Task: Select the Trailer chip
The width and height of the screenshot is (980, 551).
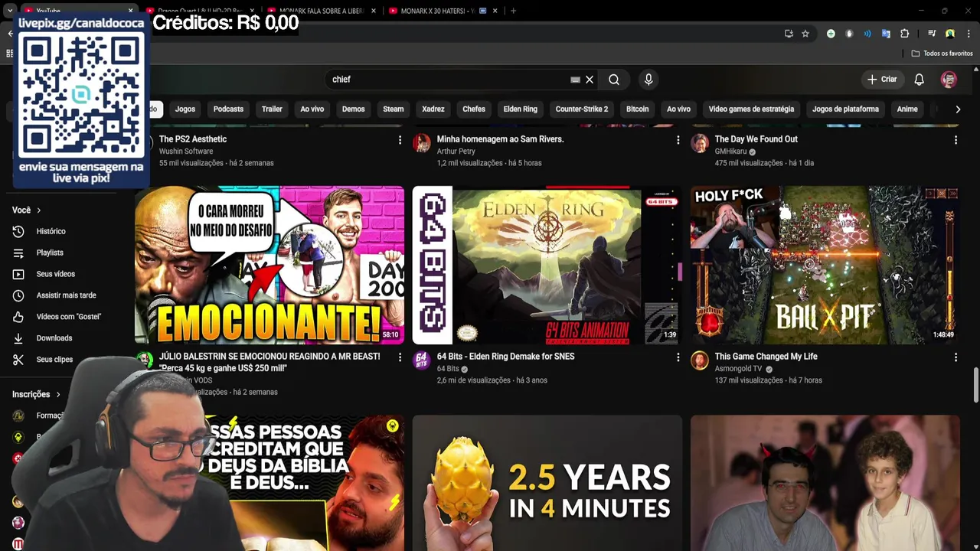Action: point(272,109)
